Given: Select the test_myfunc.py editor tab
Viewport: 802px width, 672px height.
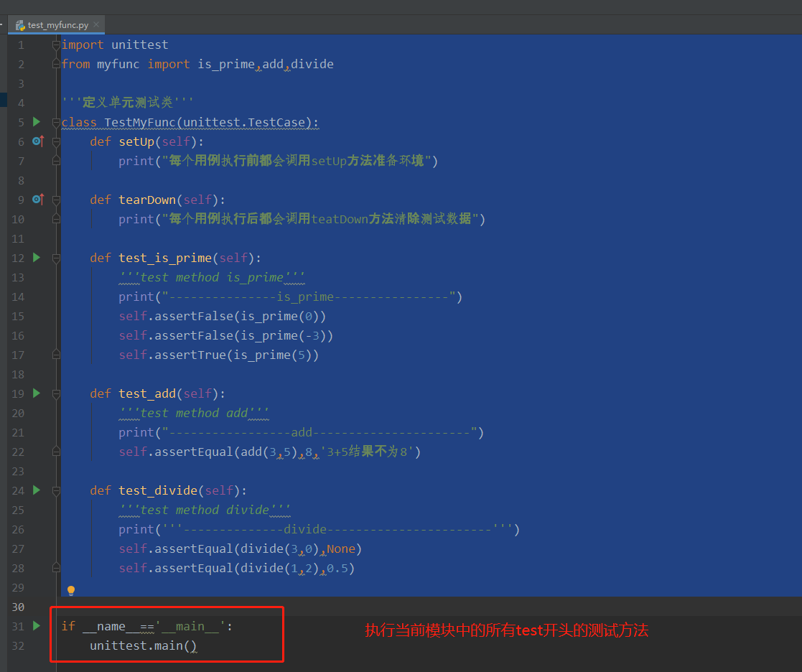Looking at the screenshot, I should tap(56, 24).
